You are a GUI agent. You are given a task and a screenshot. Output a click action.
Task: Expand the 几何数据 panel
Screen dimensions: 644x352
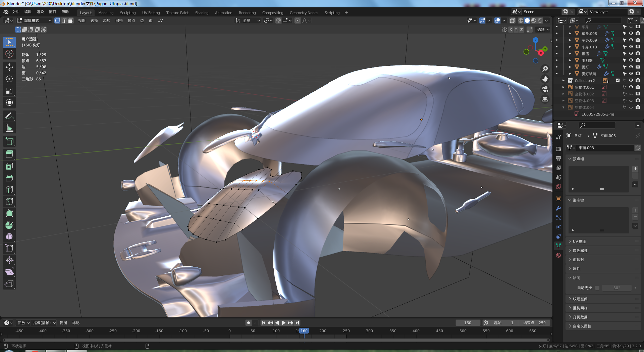[604, 317]
